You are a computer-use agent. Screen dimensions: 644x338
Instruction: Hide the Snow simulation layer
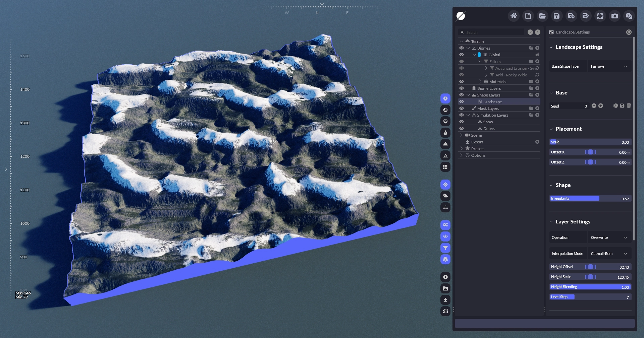click(462, 122)
